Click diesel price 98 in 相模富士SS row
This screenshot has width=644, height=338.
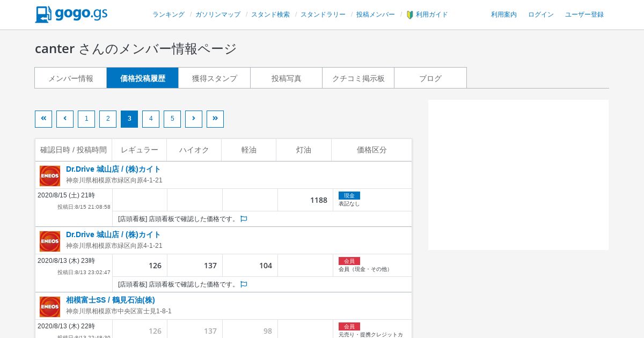[268, 331]
